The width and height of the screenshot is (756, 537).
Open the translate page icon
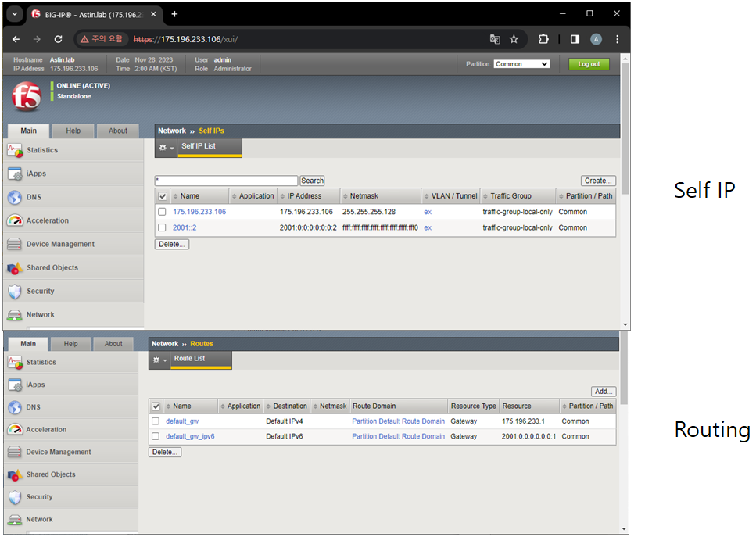[x=495, y=40]
